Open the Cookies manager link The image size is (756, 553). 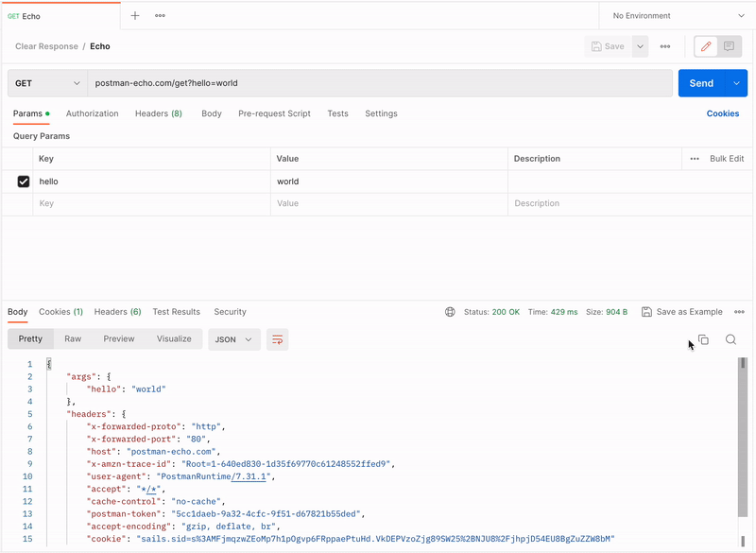(722, 113)
